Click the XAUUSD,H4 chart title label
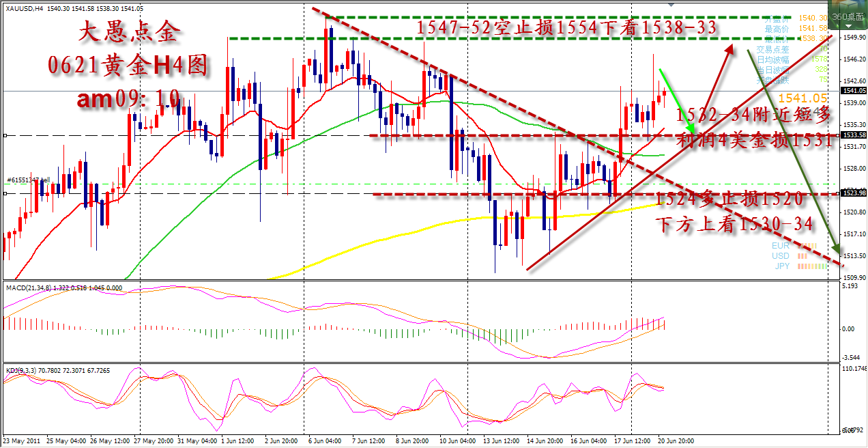The image size is (868, 448). [x=25, y=8]
